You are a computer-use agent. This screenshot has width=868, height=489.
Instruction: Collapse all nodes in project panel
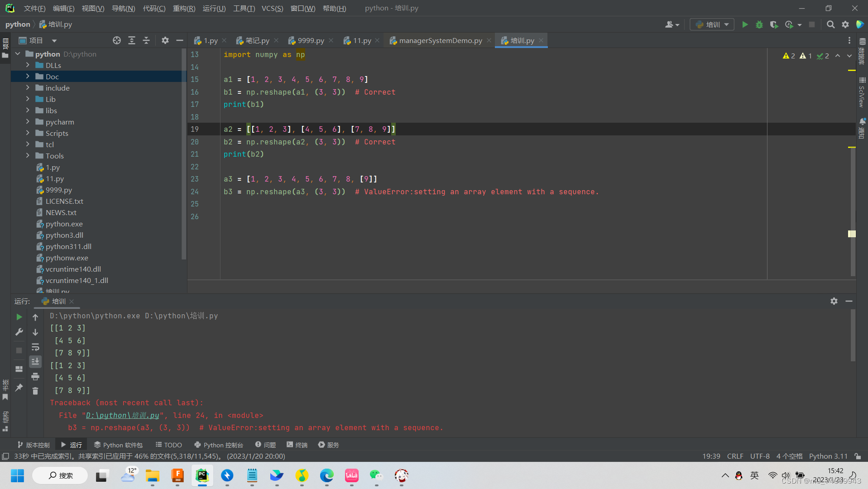coord(146,40)
